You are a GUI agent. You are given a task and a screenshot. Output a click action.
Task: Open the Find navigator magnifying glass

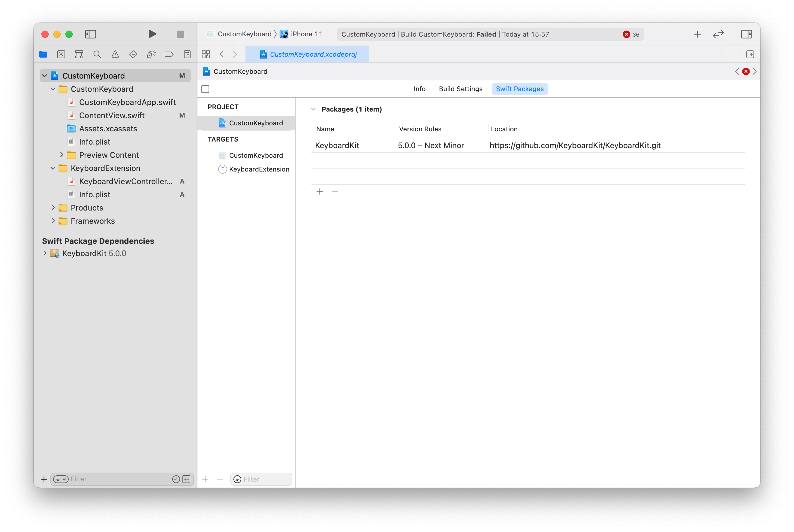tap(97, 54)
